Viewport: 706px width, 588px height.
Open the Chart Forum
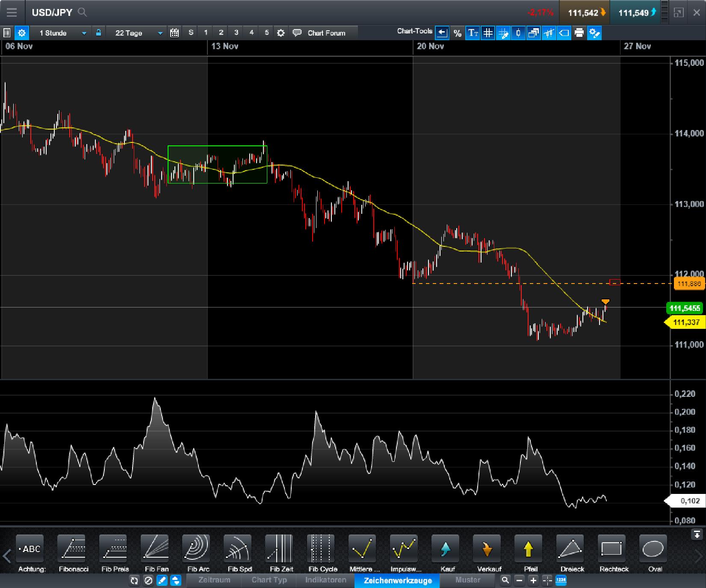click(327, 33)
